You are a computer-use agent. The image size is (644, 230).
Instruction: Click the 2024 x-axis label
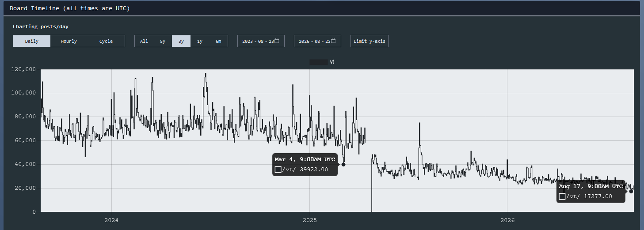[111, 220]
